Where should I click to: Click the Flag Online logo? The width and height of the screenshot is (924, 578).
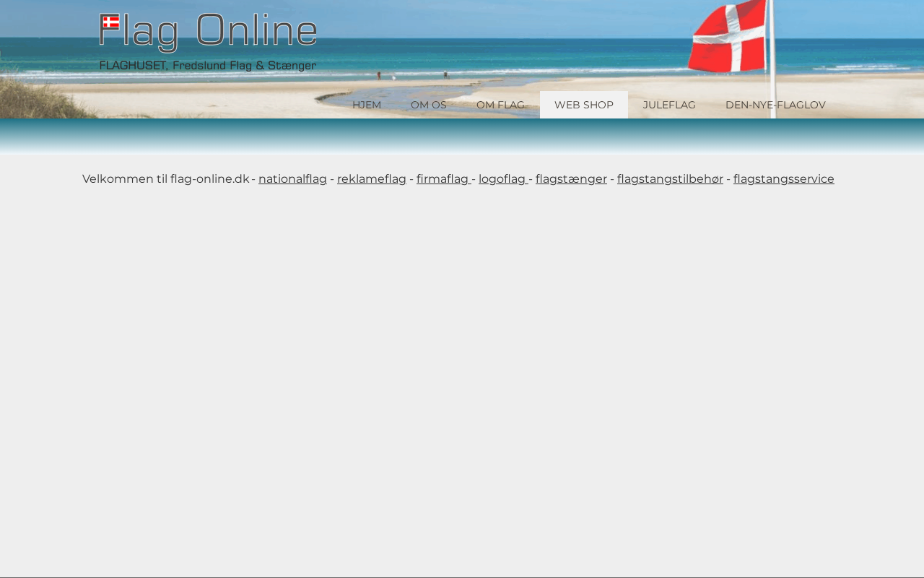tap(208, 33)
